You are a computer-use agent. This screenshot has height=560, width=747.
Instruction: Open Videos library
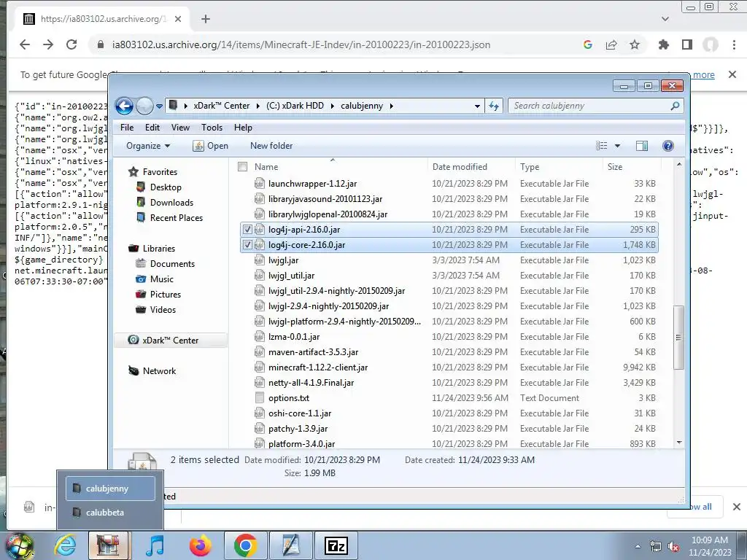(163, 309)
